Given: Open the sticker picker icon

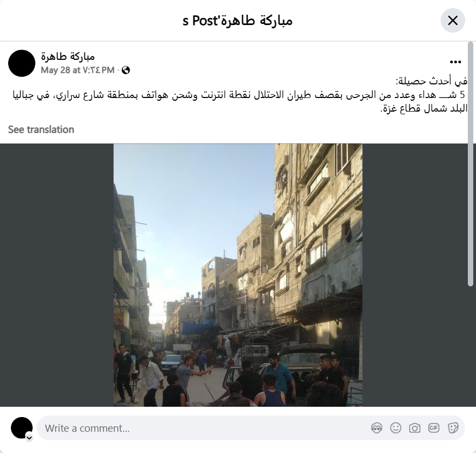Looking at the screenshot, I should coord(453,428).
